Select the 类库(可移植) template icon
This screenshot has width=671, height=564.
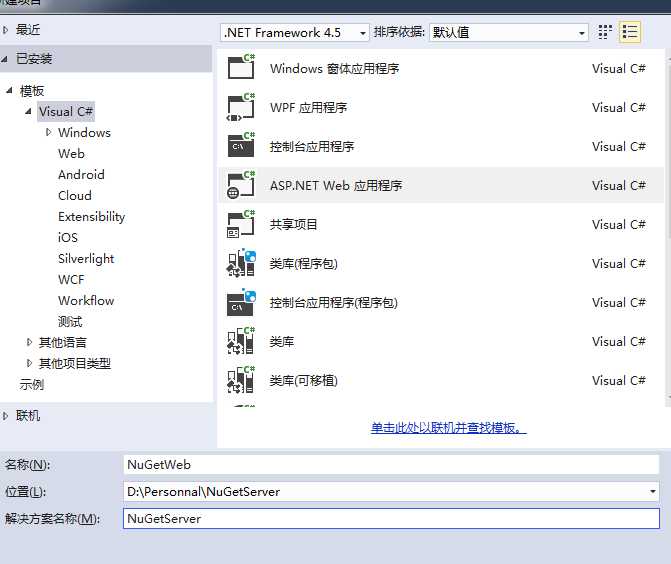coord(241,380)
